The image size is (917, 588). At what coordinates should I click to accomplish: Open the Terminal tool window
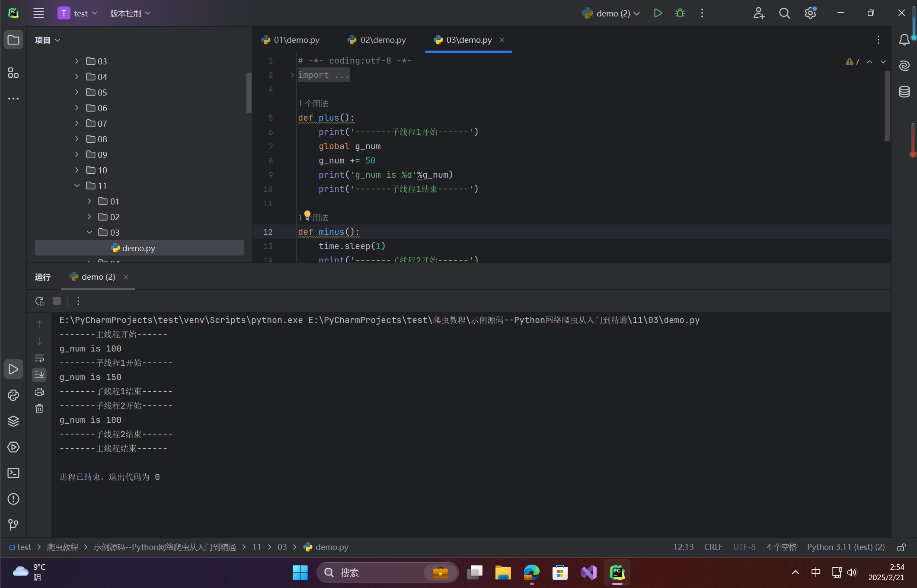pos(13,473)
